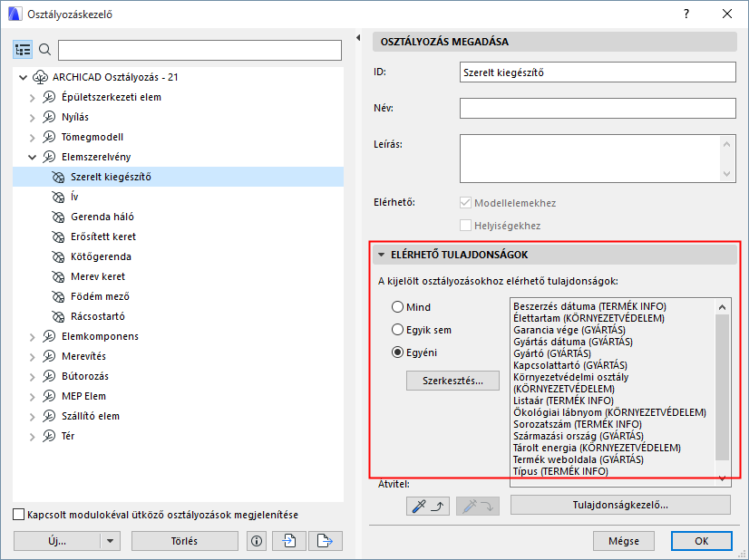Click the properties list scrollbar thumb
Image resolution: width=749 pixels, height=560 pixels.
(722, 387)
